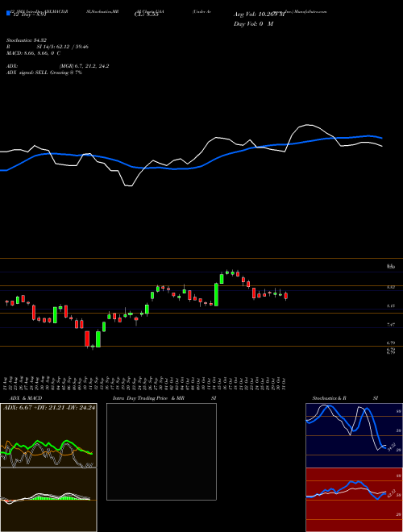Image resolution: width=403 pixels, height=532 pixels.
Task: Click the blue 12 Day SMA legend square
Action: click(8, 14)
